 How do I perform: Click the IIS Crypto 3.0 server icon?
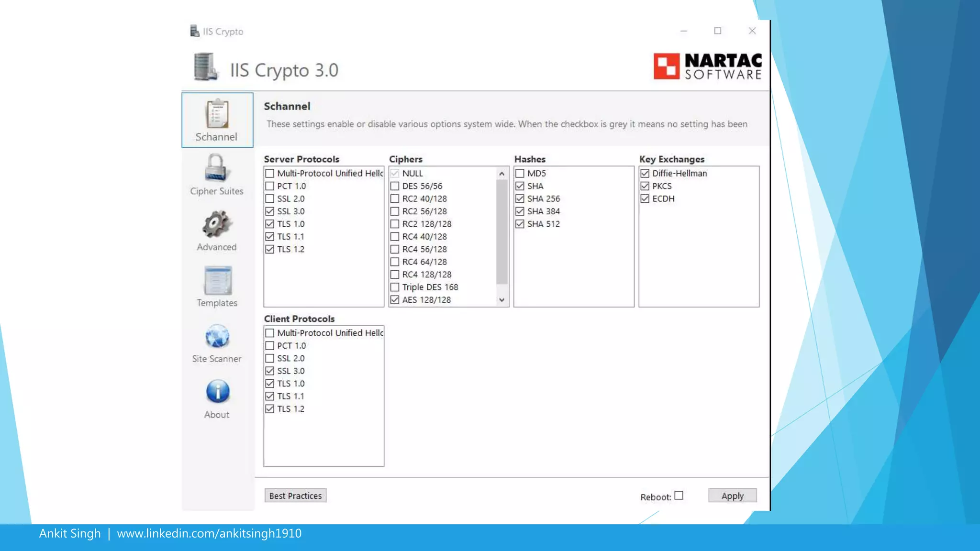coord(206,67)
